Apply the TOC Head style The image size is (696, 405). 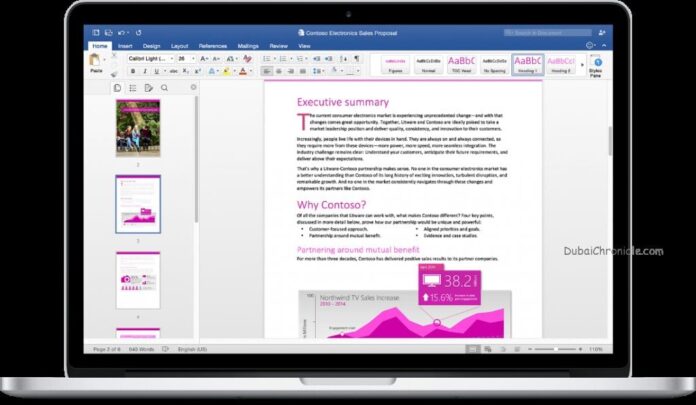[x=461, y=65]
